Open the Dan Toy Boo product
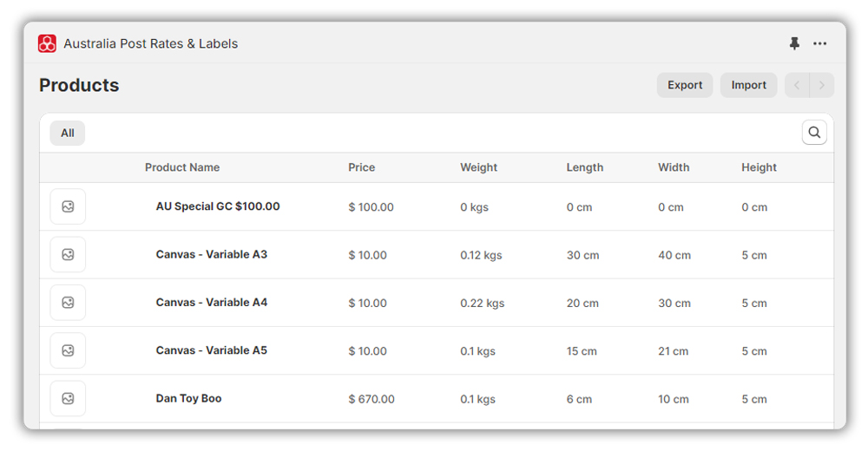The height and width of the screenshot is (451, 868). click(188, 398)
